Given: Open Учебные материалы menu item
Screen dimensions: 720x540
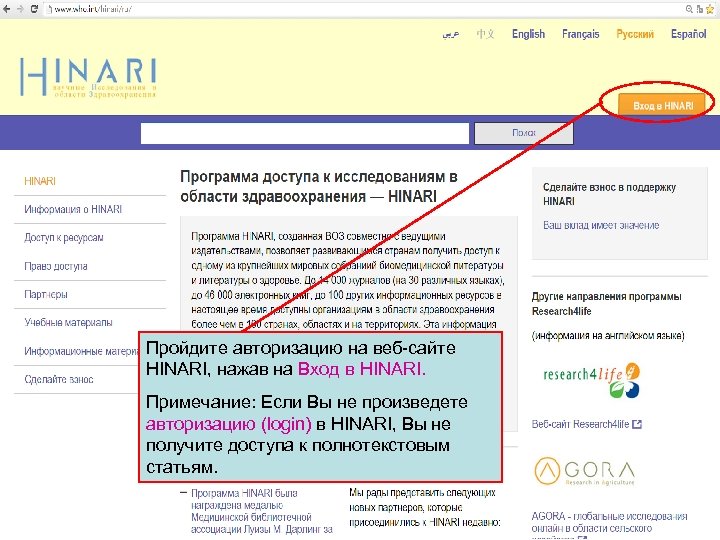Looking at the screenshot, I should 68,322.
